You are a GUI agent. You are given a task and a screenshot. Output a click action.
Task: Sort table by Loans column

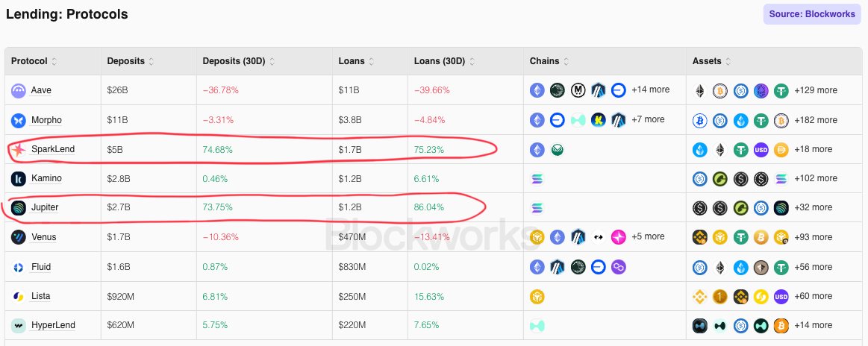[x=372, y=61]
